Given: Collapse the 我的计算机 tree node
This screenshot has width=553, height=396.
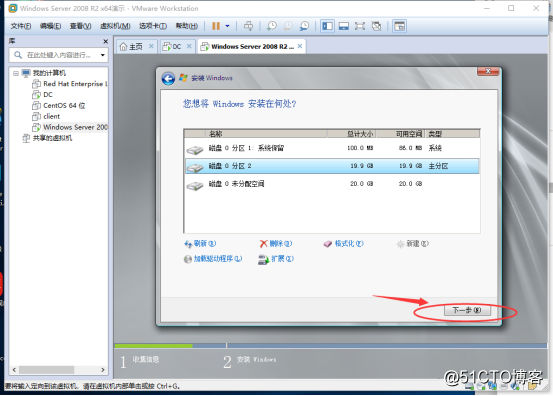Looking at the screenshot, I should [x=16, y=73].
